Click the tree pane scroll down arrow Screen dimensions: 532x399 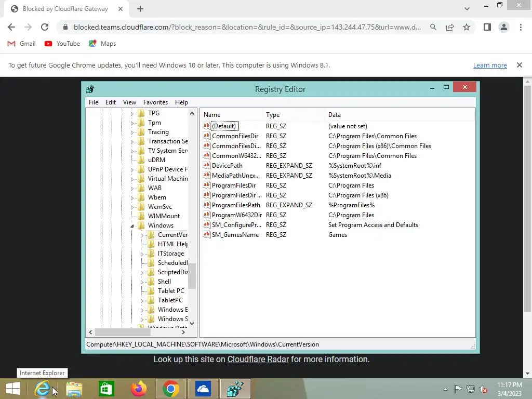tap(192, 324)
